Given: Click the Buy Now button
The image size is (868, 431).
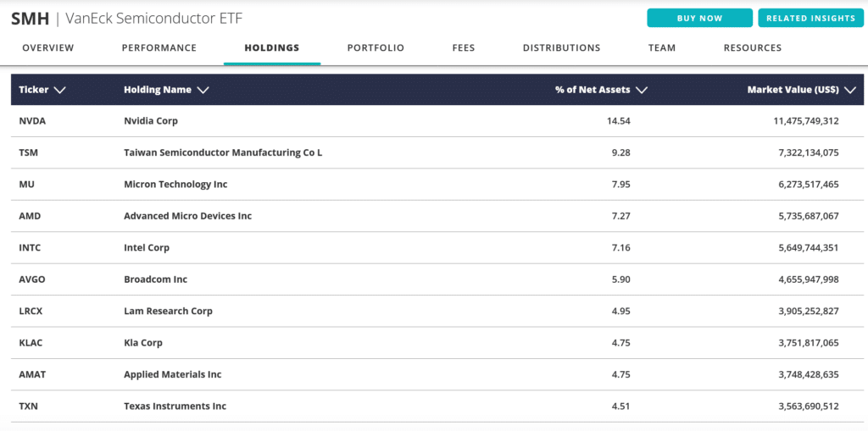Looking at the screenshot, I should click(x=699, y=18).
